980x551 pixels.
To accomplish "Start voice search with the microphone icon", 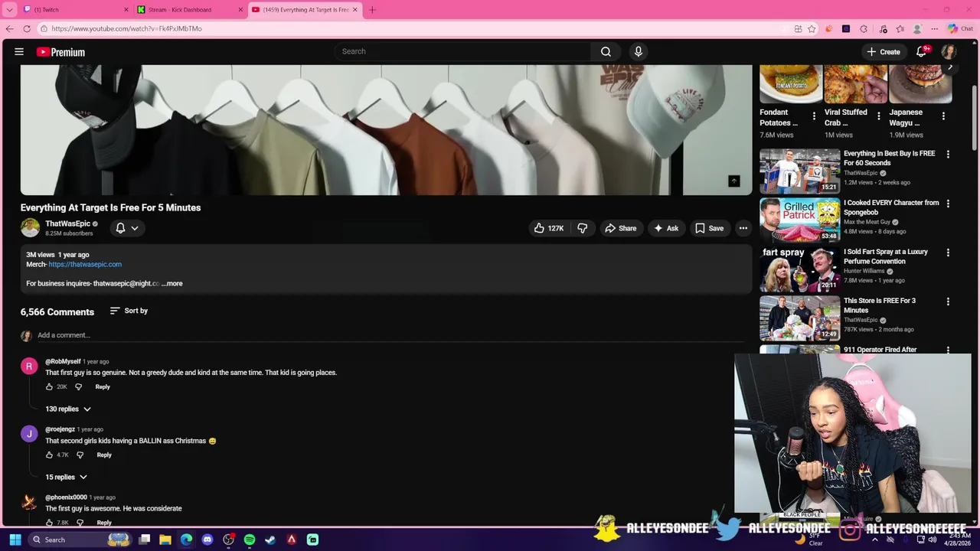I will coord(638,51).
